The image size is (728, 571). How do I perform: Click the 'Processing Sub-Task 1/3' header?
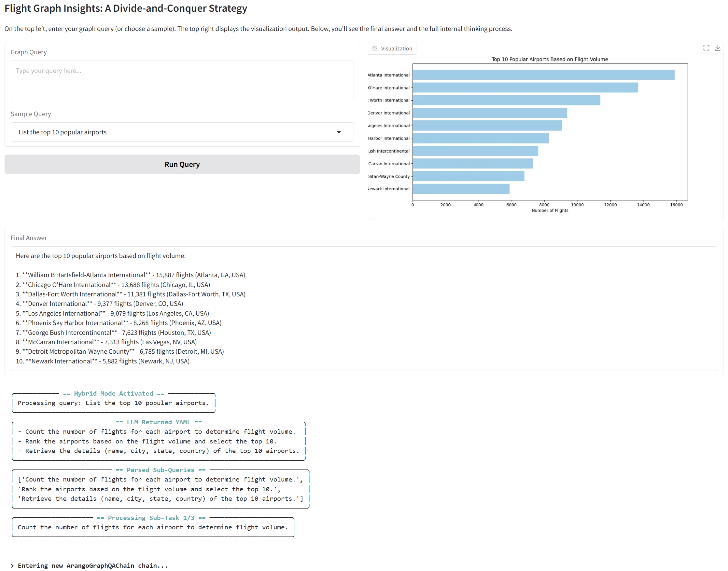tap(151, 518)
